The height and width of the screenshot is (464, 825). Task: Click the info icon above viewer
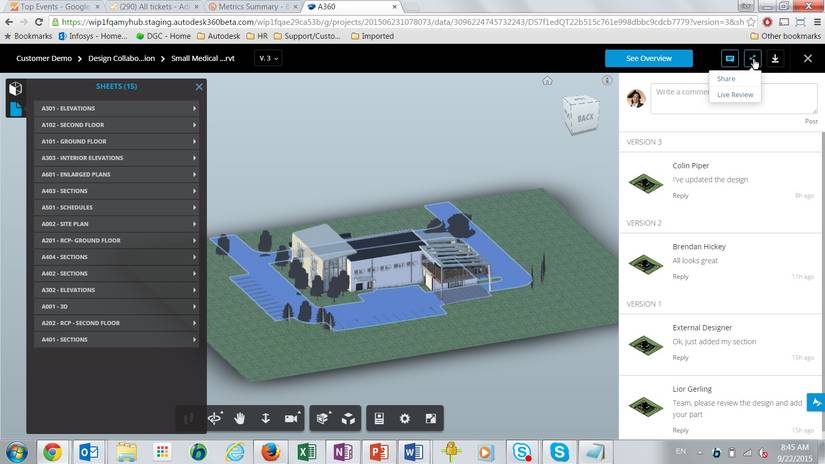pyautogui.click(x=607, y=80)
